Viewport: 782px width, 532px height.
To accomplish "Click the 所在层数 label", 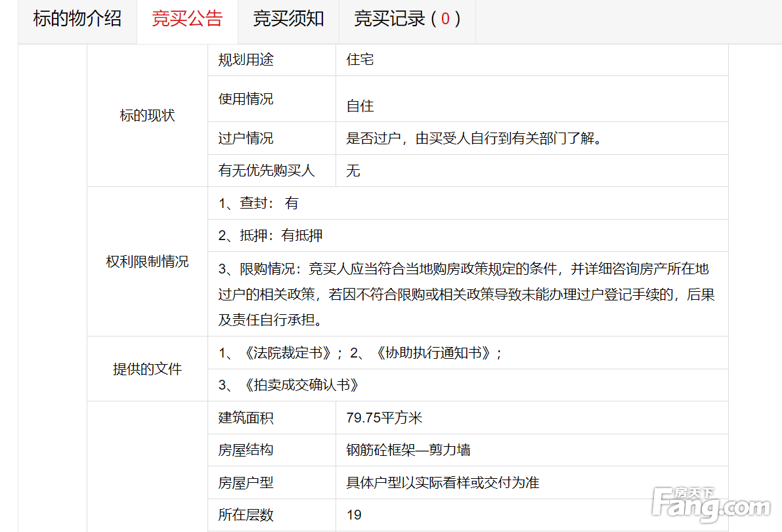I will [x=246, y=514].
